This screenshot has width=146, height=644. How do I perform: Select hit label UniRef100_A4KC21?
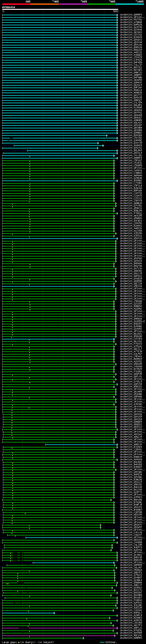tap(131, 53)
